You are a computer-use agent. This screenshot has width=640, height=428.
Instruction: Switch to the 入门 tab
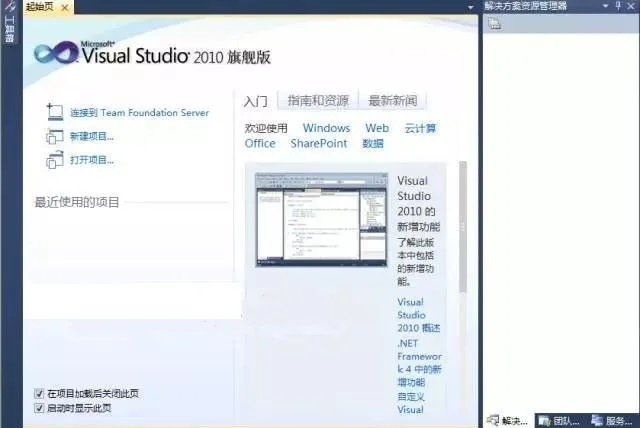pyautogui.click(x=256, y=101)
